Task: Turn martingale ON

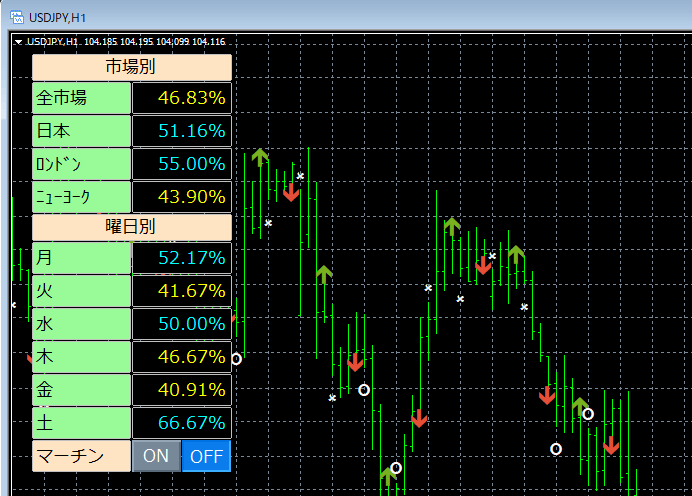Action: [156, 456]
